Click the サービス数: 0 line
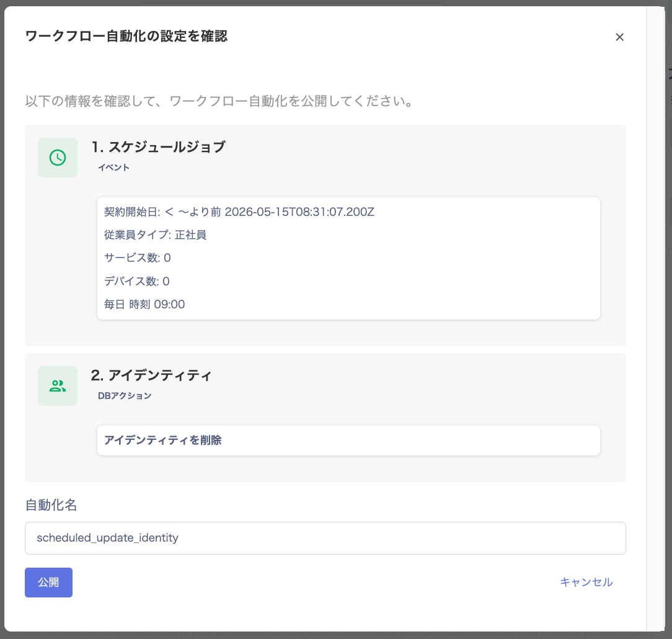Viewport: 672px width, 639px height. pyautogui.click(x=138, y=257)
